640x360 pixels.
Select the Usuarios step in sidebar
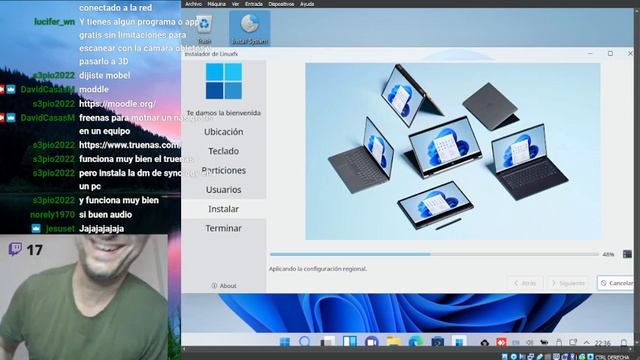tap(224, 190)
